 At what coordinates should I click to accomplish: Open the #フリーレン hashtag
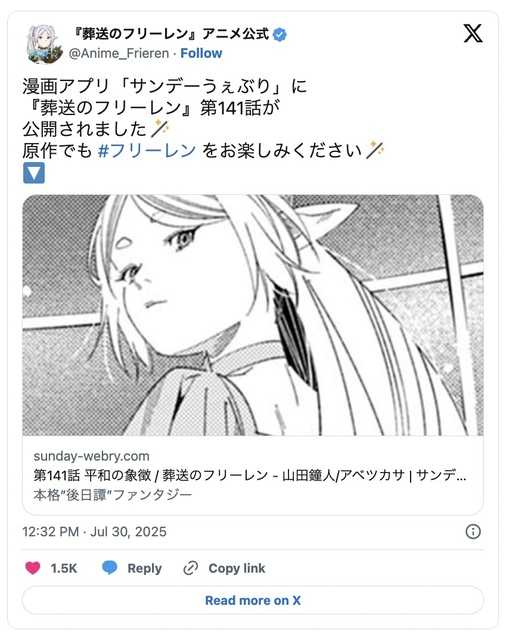147,151
